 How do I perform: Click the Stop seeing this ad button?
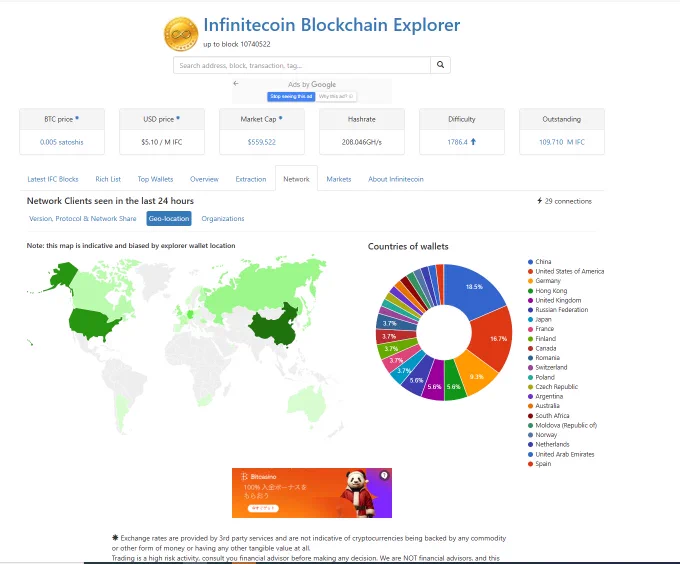pos(291,96)
